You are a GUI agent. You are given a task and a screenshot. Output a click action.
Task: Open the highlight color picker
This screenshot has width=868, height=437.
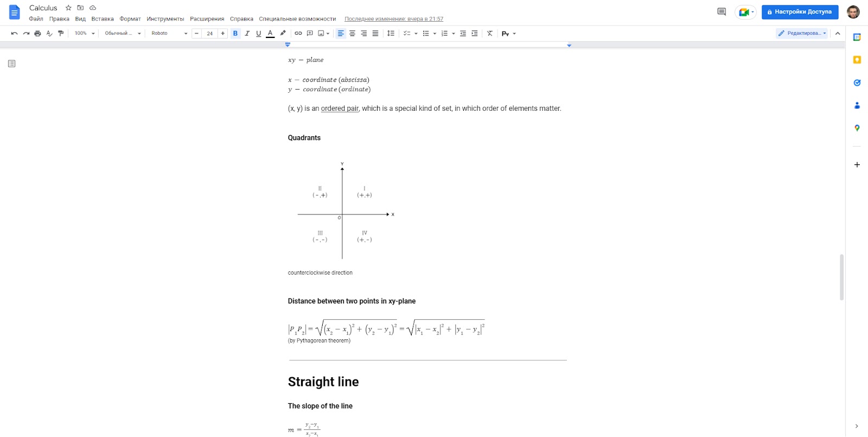(x=283, y=34)
